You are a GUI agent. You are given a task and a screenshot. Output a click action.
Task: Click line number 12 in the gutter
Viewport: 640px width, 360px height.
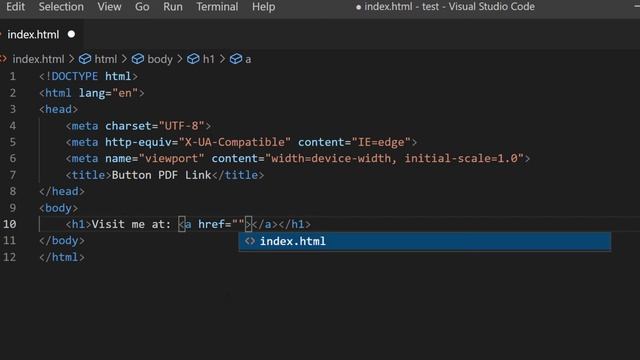click(x=9, y=257)
